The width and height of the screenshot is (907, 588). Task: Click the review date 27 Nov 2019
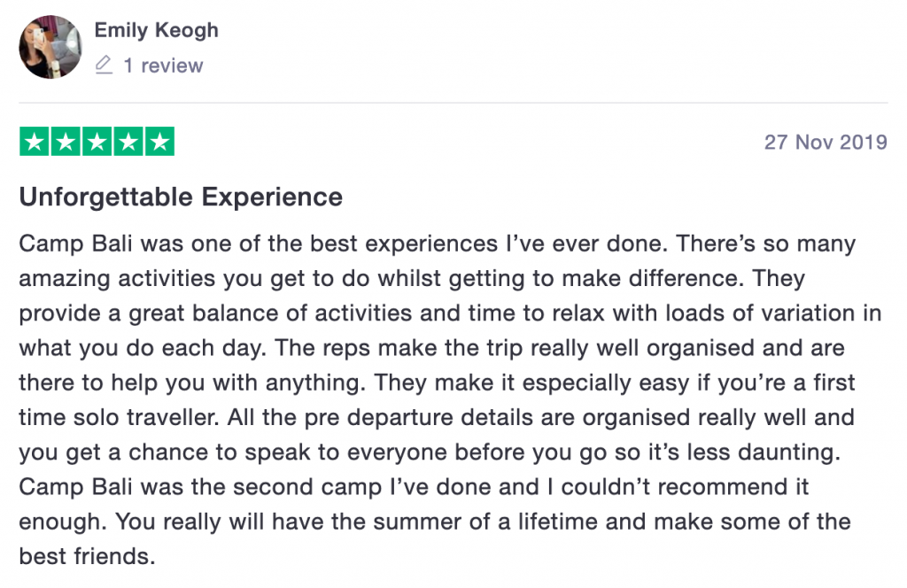click(x=826, y=143)
